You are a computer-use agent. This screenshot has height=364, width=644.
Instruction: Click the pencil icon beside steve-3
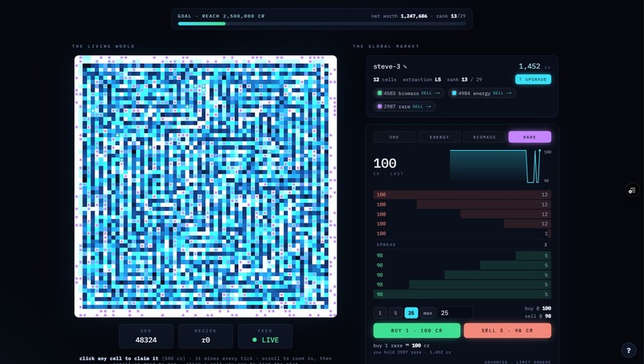(405, 66)
